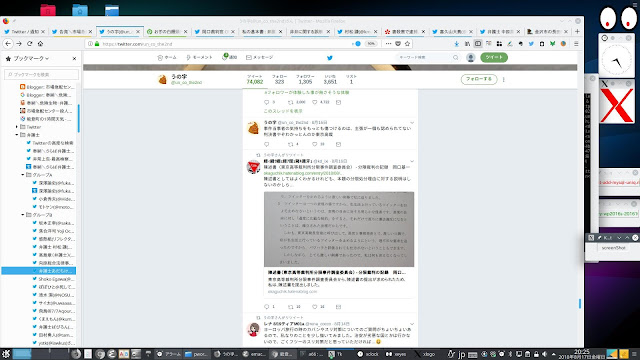Retweet the うの字 tweet with 4 retweets
This screenshot has width=640, height=360.
pyautogui.click(x=291, y=144)
